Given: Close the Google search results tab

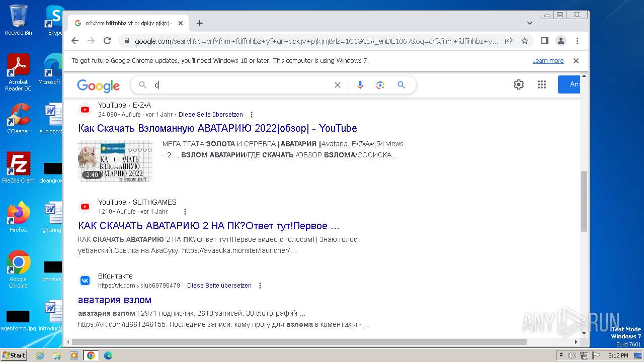Looking at the screenshot, I should (181, 23).
